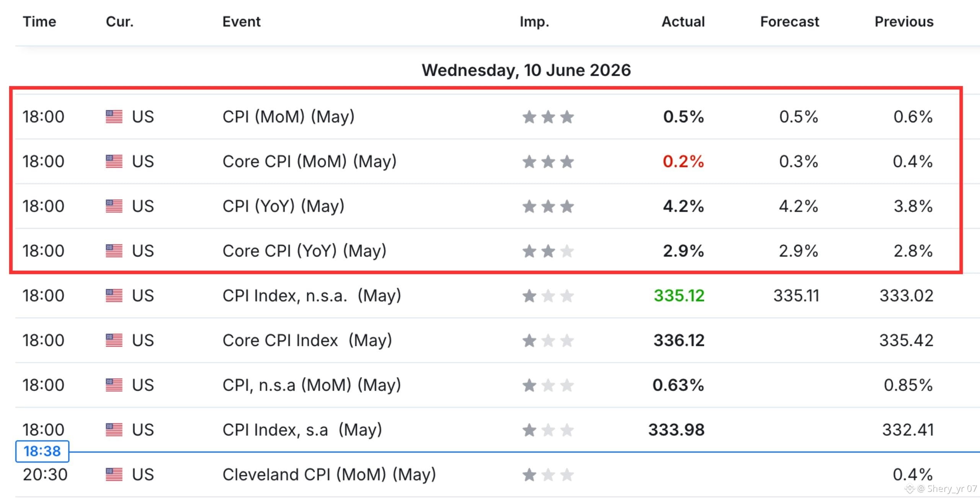This screenshot has width=980, height=498.
Task: Open the CPI Index, n.s.a. (May) event
Action: (x=312, y=296)
